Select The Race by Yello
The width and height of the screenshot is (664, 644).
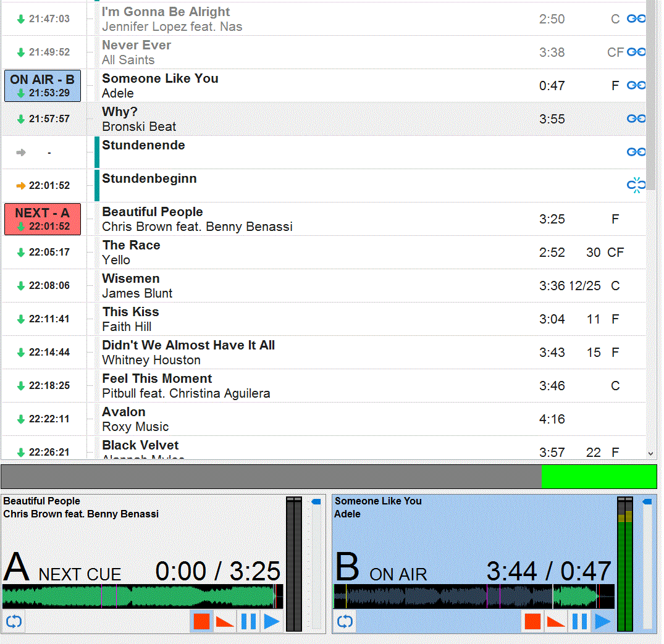tap(309, 253)
